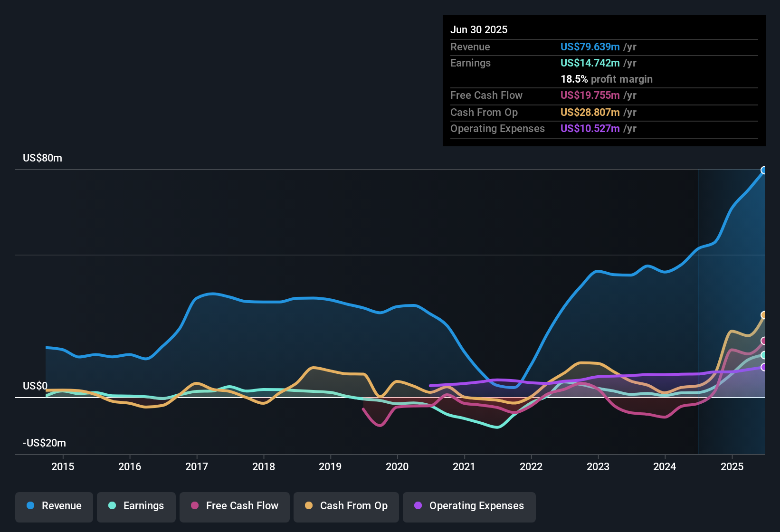This screenshot has height=532, width=780.
Task: Toggle the Free Cash Flow legend button
Action: click(x=235, y=506)
